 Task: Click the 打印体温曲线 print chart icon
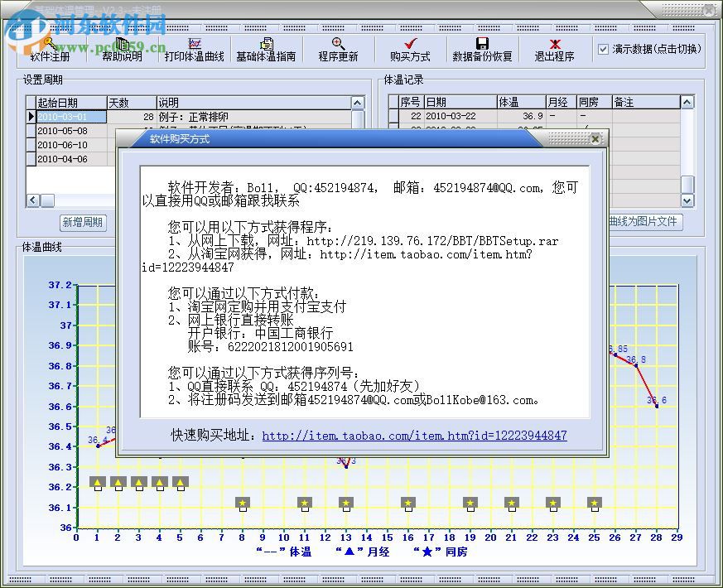[194, 50]
